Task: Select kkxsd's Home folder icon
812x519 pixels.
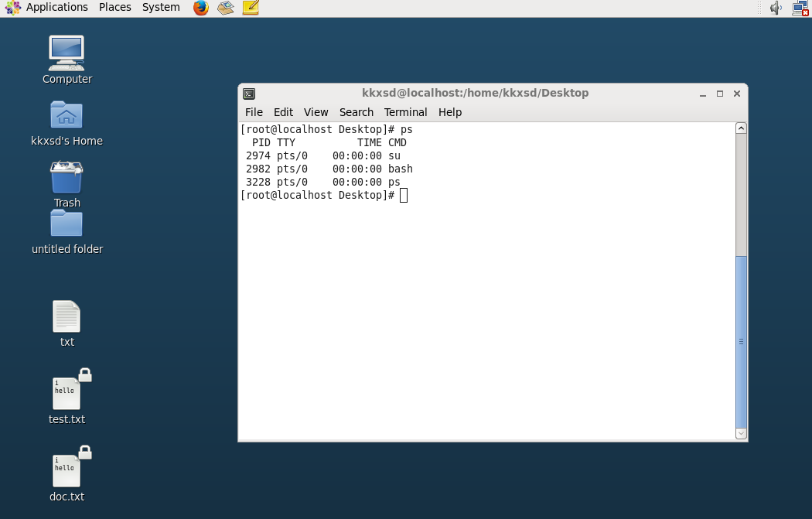Action: [x=67, y=115]
